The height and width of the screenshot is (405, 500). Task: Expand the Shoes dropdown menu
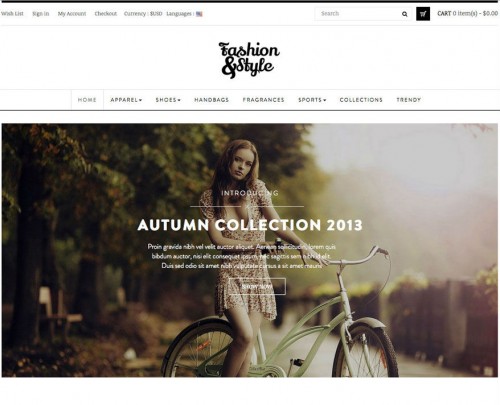click(168, 100)
